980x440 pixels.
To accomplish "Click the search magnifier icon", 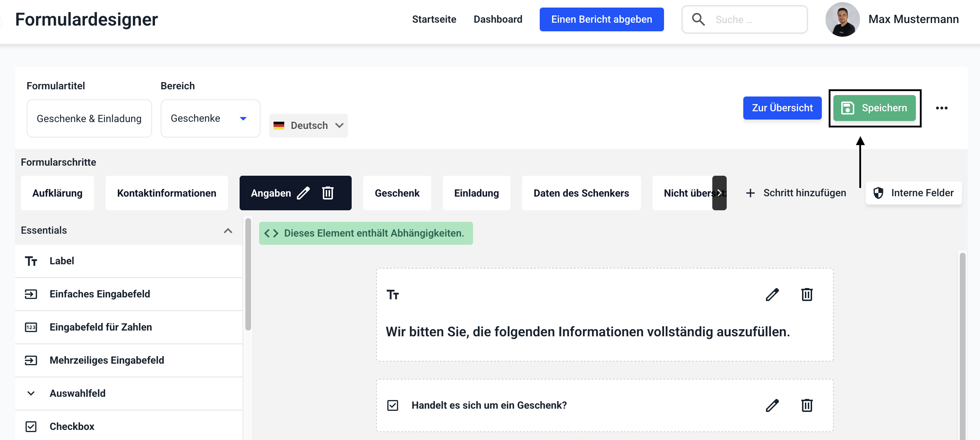I will (698, 19).
